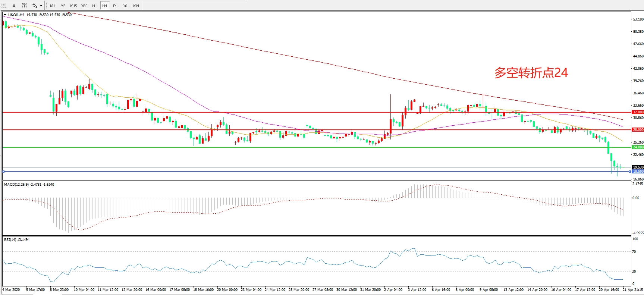Select the H1 timeframe button
644x295 pixels.
[x=94, y=6]
